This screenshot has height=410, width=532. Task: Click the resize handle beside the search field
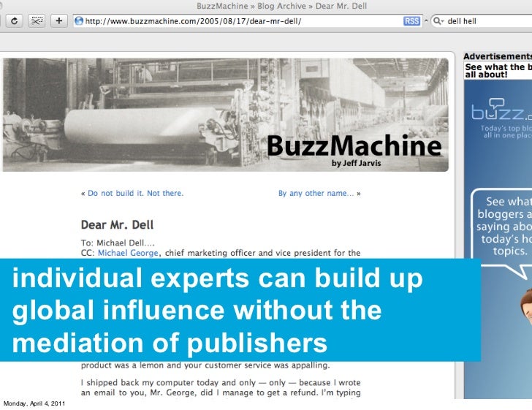(426, 20)
